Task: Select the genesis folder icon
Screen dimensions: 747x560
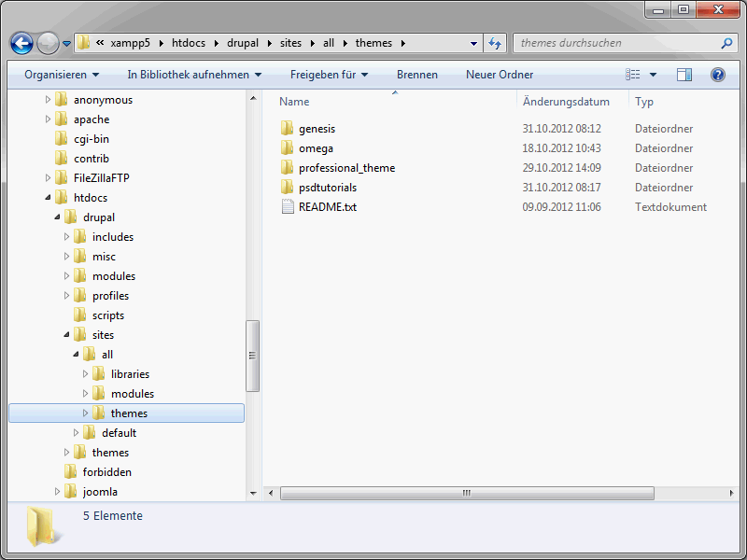Action: pos(287,129)
